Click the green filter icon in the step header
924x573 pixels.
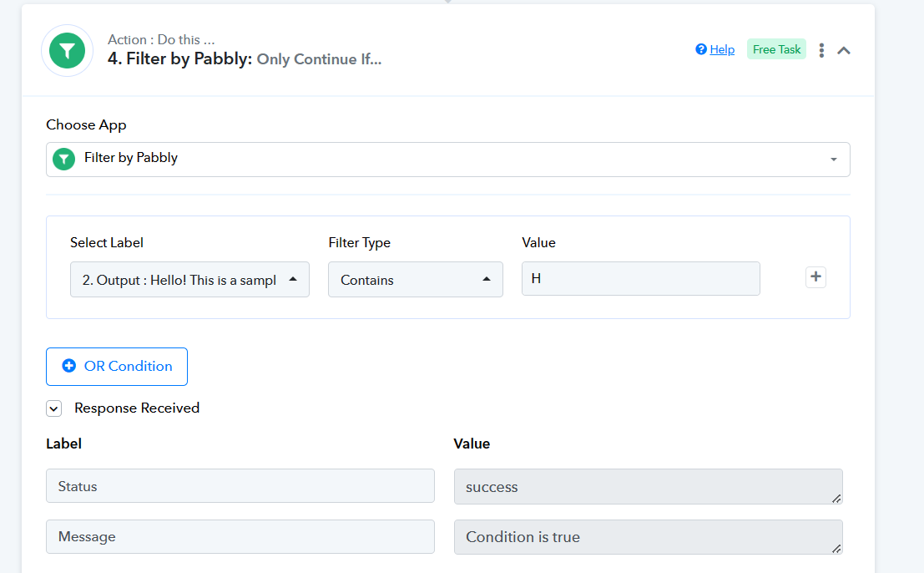(x=67, y=51)
